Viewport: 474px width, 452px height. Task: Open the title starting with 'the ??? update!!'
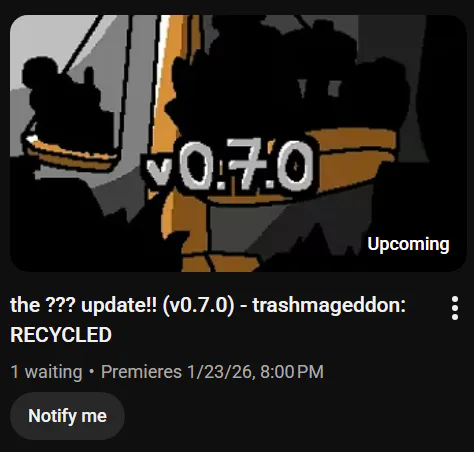point(208,320)
